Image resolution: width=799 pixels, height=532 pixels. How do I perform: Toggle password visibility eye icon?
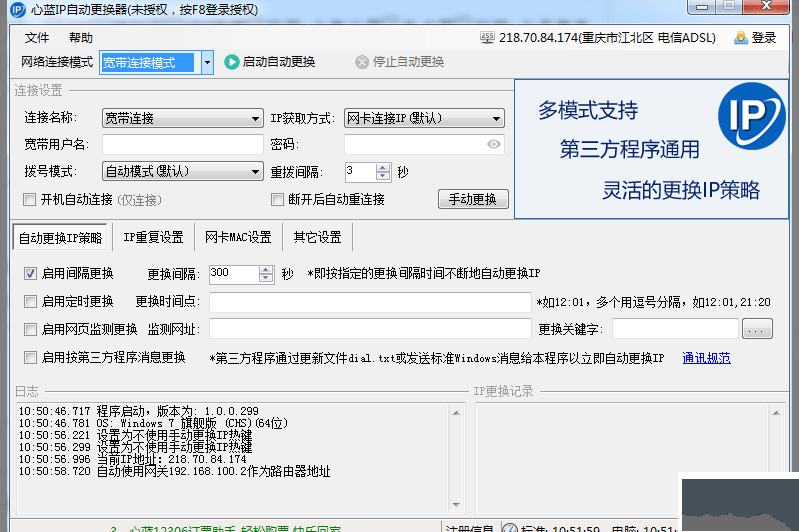click(493, 144)
